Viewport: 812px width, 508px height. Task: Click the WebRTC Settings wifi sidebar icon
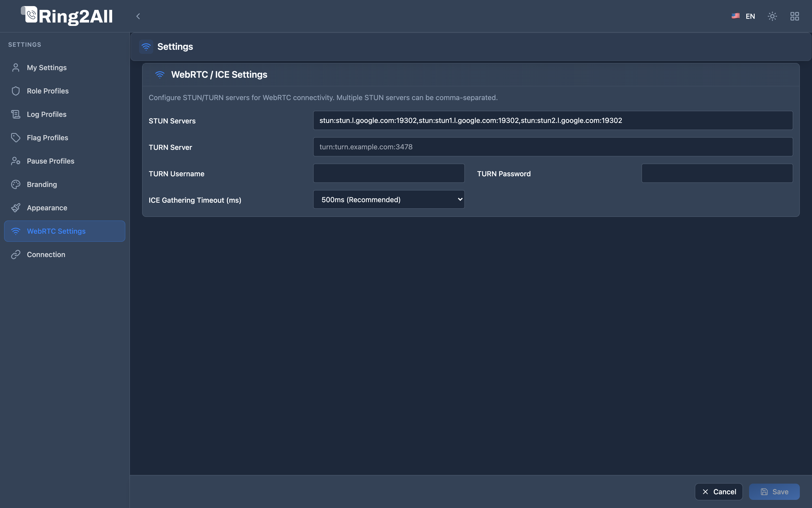tap(16, 231)
